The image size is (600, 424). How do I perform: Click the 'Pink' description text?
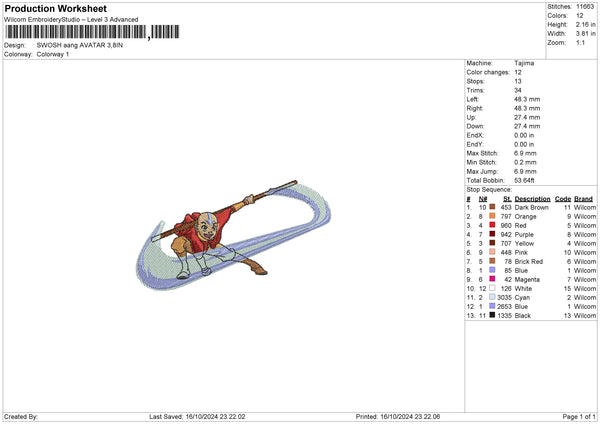(x=521, y=253)
